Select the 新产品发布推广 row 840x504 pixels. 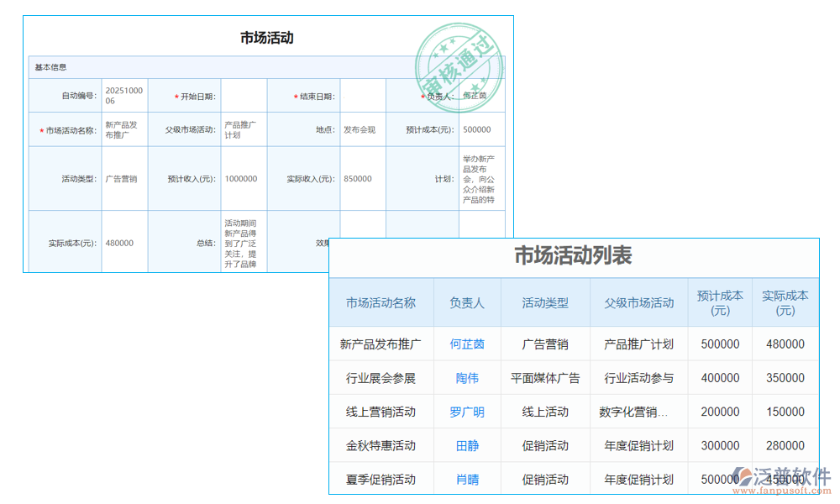[381, 344]
